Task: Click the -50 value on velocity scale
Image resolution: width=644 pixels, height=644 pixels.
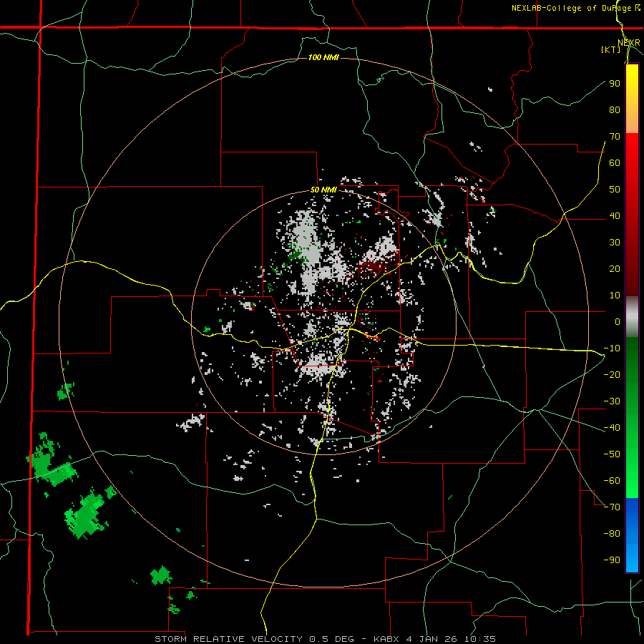Action: 612,454
